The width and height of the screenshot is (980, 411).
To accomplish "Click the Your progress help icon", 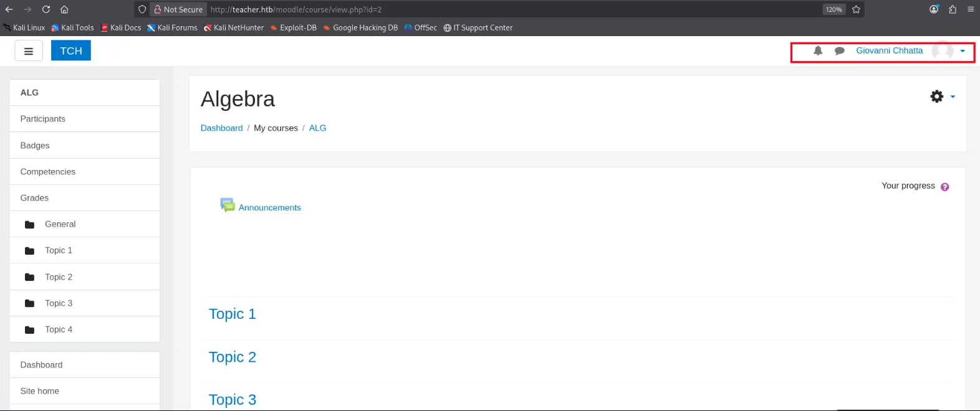I will click(945, 187).
